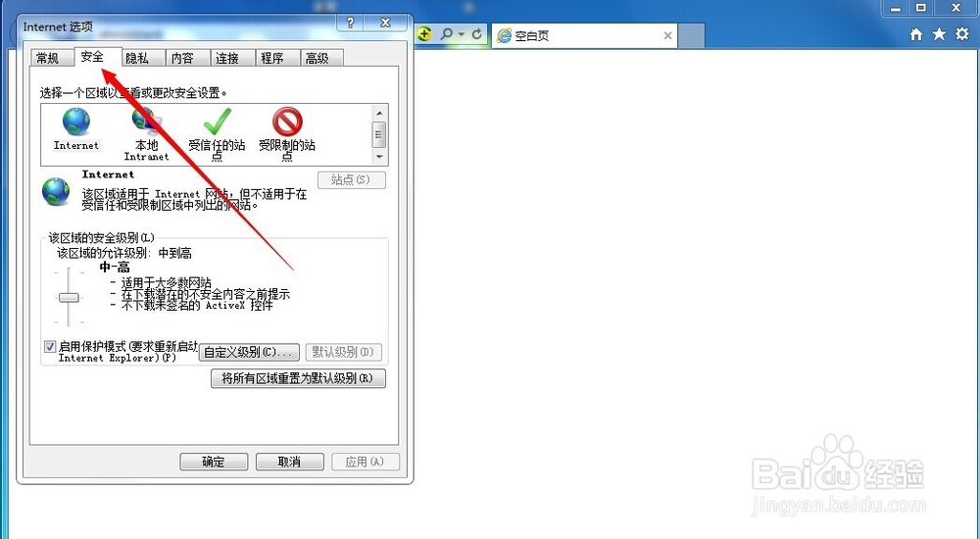Image resolution: width=980 pixels, height=539 pixels.
Task: Click zone list scrollbar up arrow
Action: pyautogui.click(x=378, y=113)
